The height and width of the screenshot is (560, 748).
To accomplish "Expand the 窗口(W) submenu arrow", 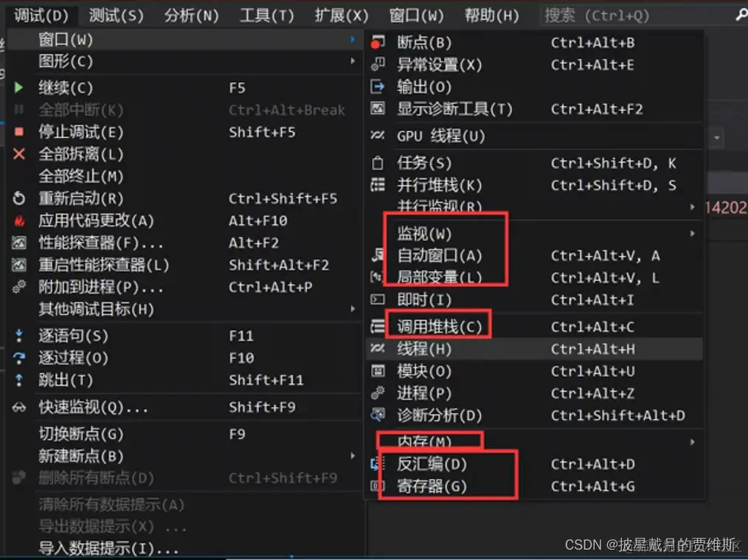I will tap(353, 39).
